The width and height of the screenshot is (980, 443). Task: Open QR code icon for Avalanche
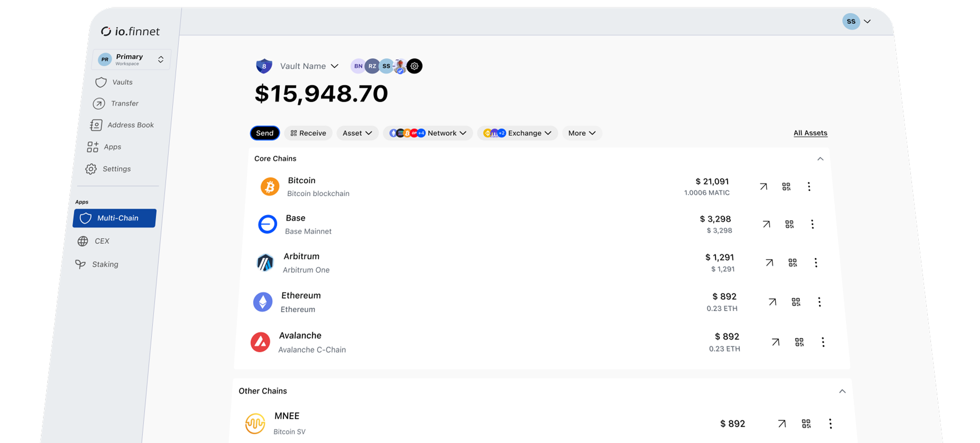click(x=799, y=342)
